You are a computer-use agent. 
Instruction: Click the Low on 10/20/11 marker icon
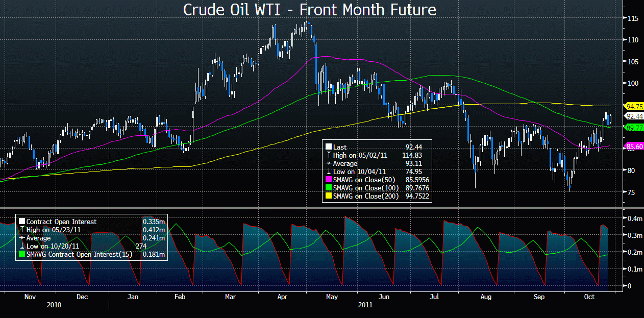21,246
